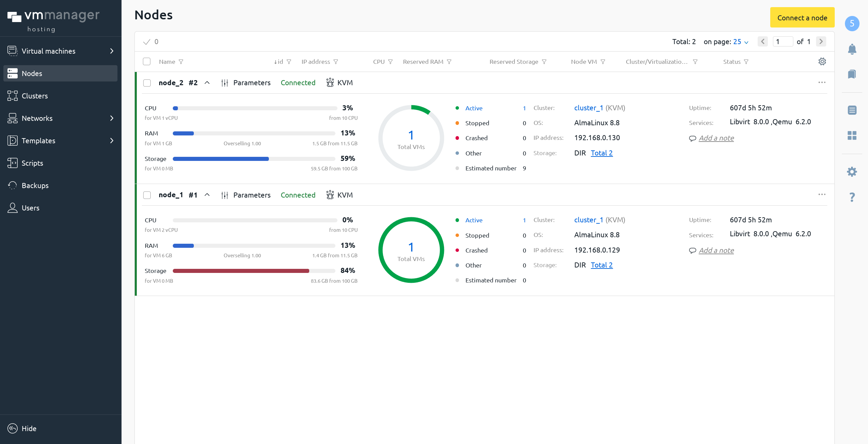The height and width of the screenshot is (444, 868).
Task: Open the on page 25 dropdown
Action: tap(740, 42)
